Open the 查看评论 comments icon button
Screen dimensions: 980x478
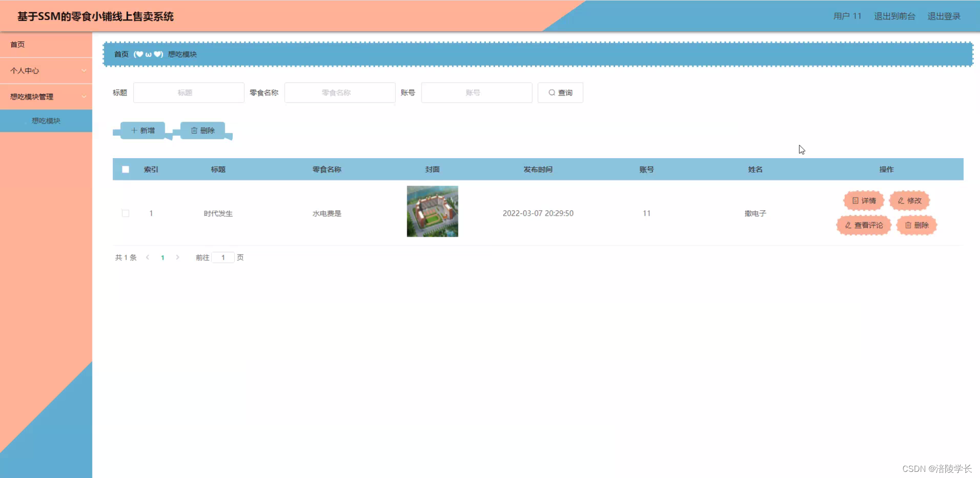[848, 225]
